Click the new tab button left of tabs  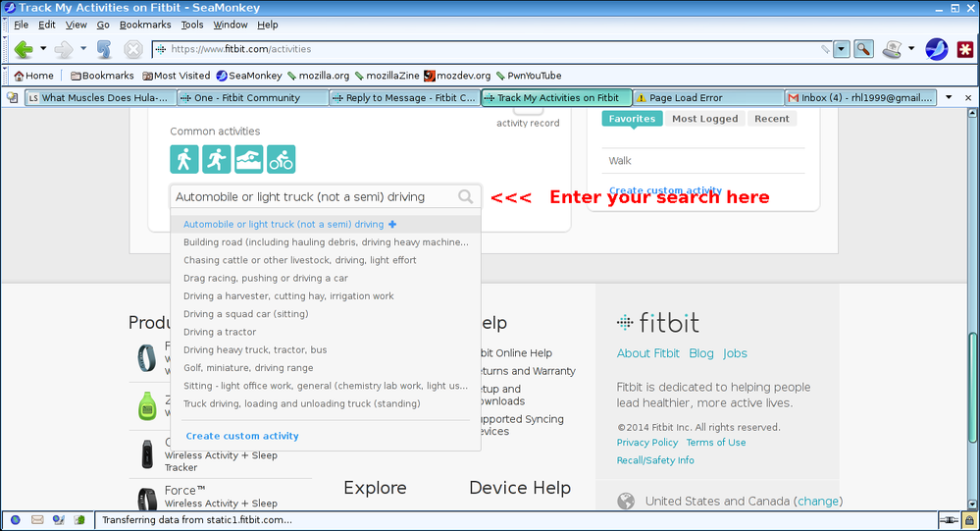(13, 97)
